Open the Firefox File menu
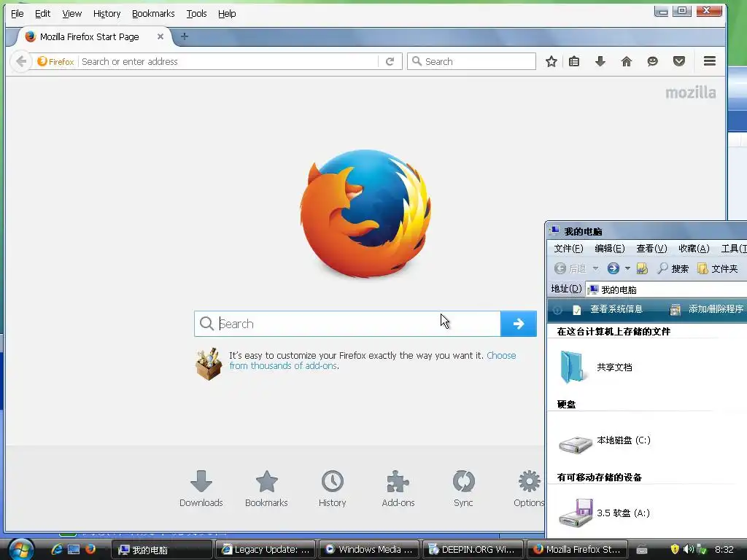The height and width of the screenshot is (560, 747). 18,14
